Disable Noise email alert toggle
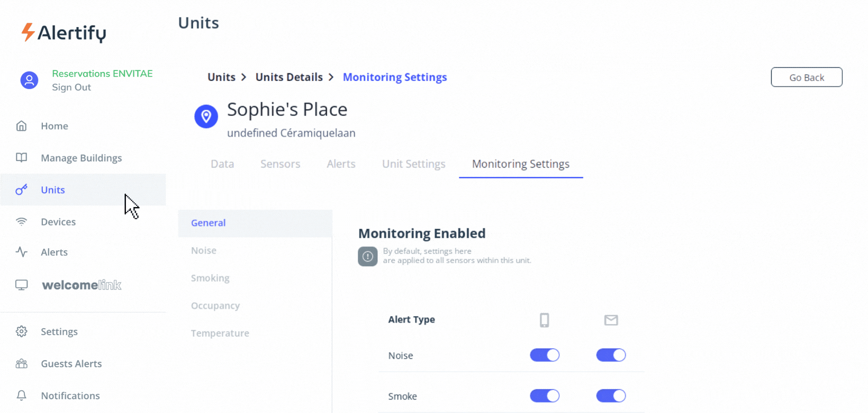This screenshot has width=868, height=413. tap(611, 355)
